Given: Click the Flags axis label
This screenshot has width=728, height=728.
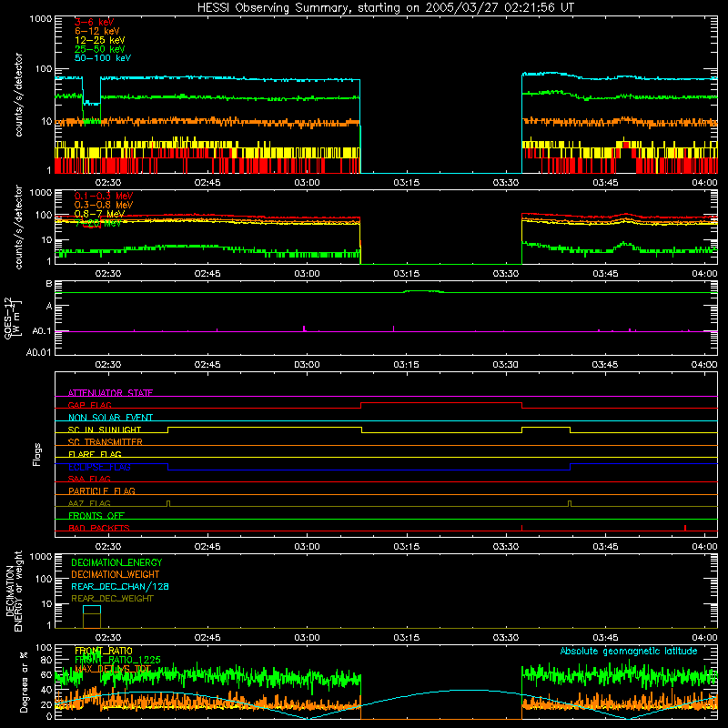Looking at the screenshot, I should [36, 454].
